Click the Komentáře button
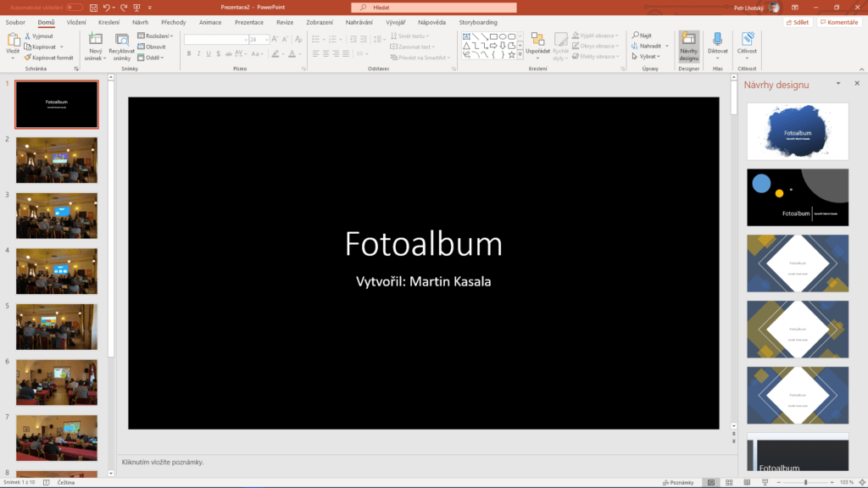The width and height of the screenshot is (868, 488). tap(839, 22)
